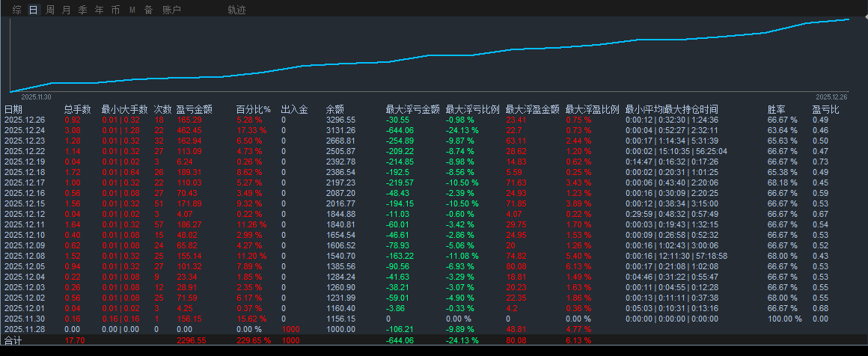The image size is (868, 356).
Task: Click total lots 17.70
Action: [x=74, y=340]
